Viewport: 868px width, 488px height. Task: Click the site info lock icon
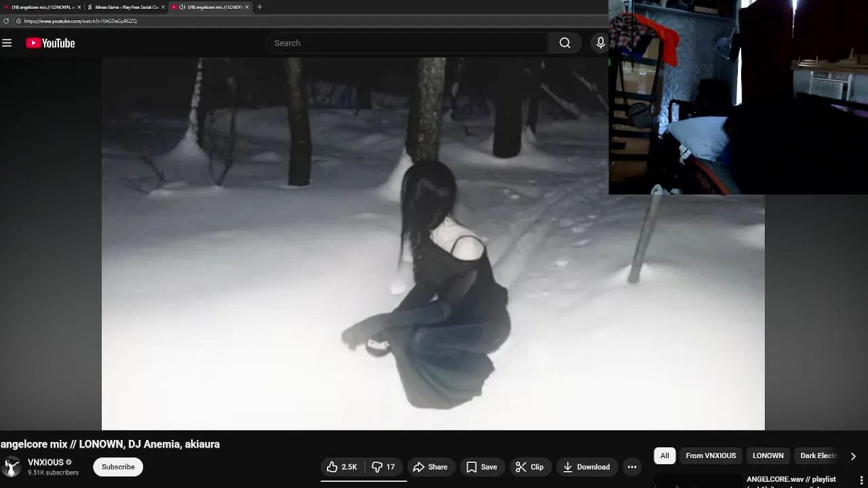(18, 21)
